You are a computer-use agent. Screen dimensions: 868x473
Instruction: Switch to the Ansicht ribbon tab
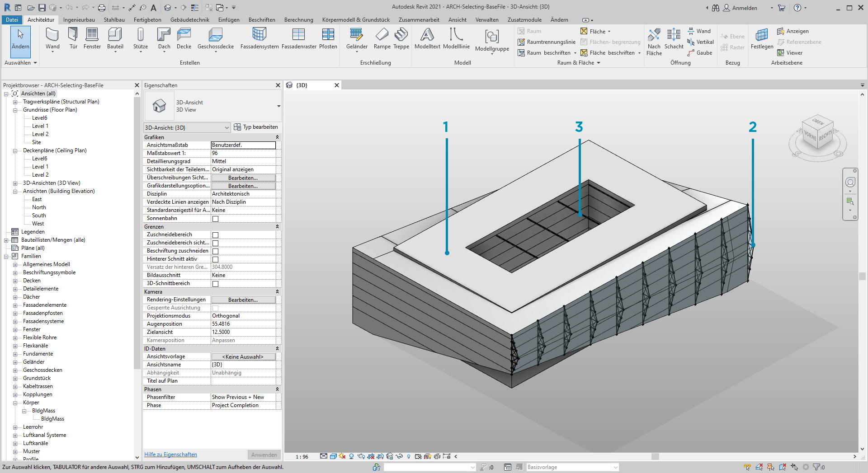[458, 20]
